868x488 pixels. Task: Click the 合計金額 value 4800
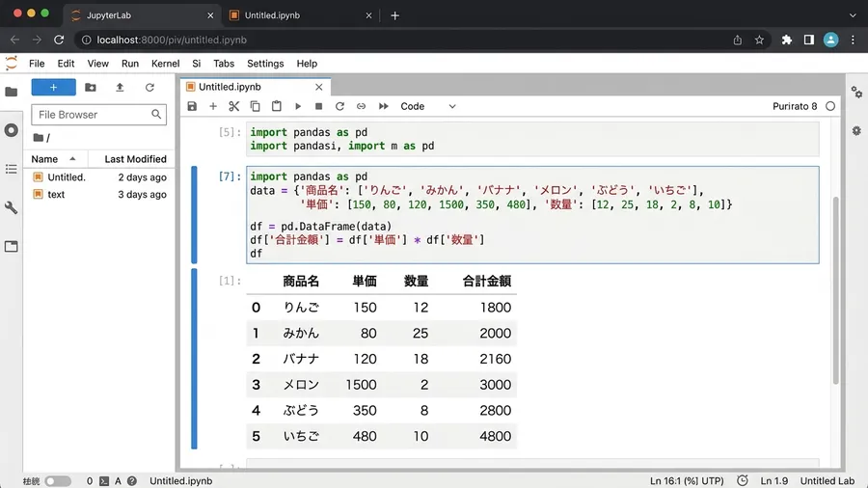click(495, 436)
